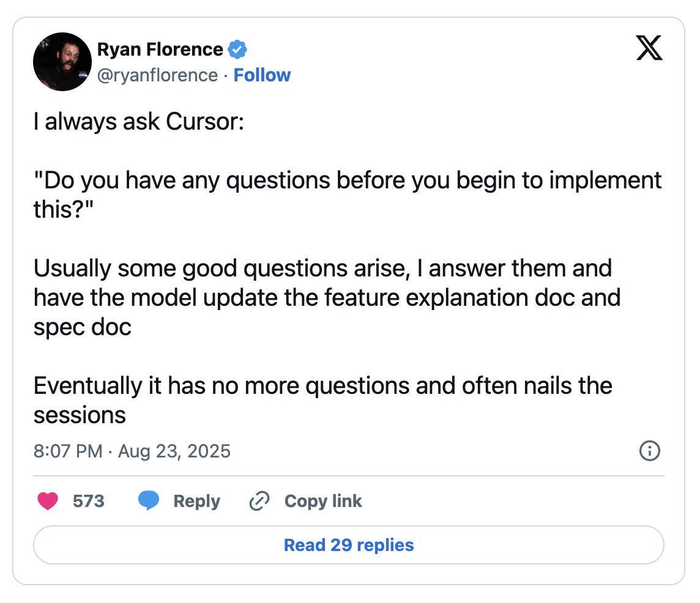
Task: Open the @ryanflorence handle link
Action: (x=158, y=75)
